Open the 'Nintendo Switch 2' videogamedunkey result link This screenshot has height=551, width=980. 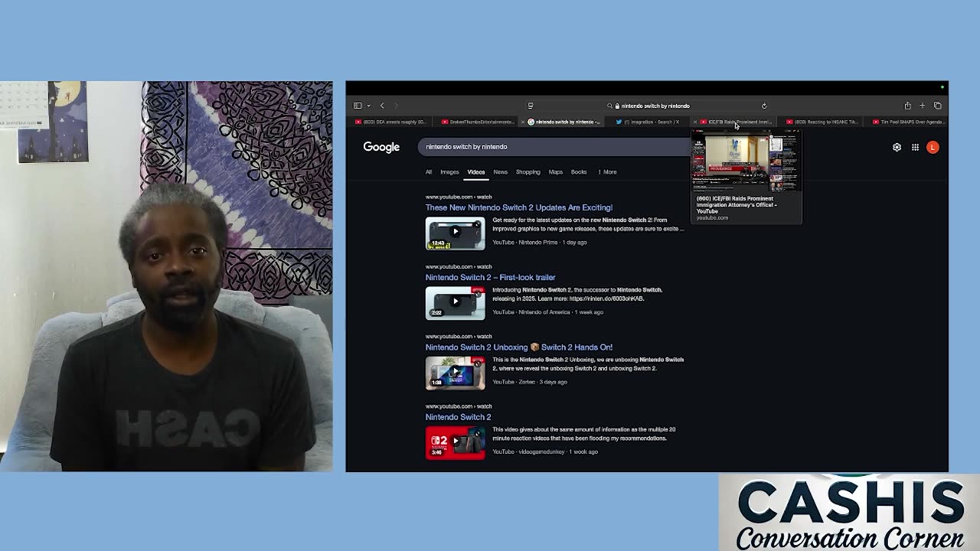[459, 417]
